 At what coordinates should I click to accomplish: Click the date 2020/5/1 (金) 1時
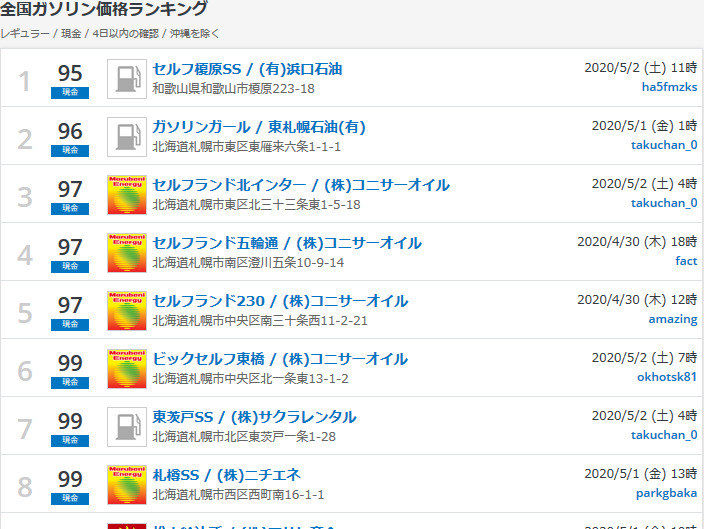pyautogui.click(x=644, y=126)
